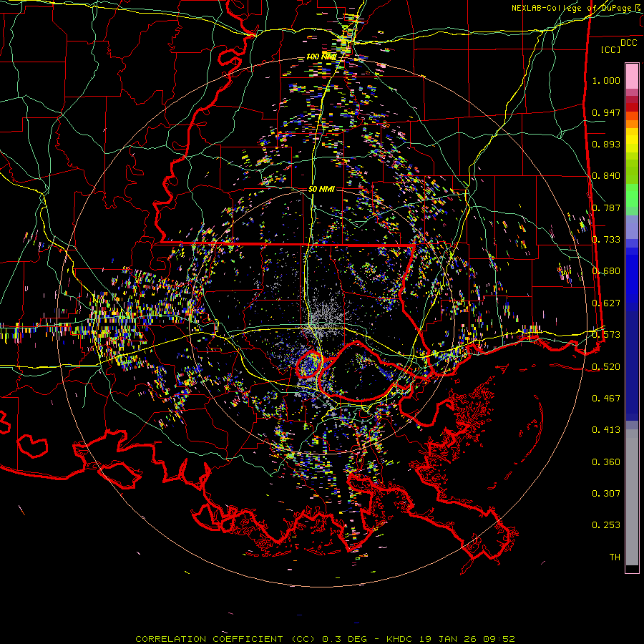Image resolution: width=644 pixels, height=644 pixels.
Task: Click the TH threshold label
Action: 615,557
